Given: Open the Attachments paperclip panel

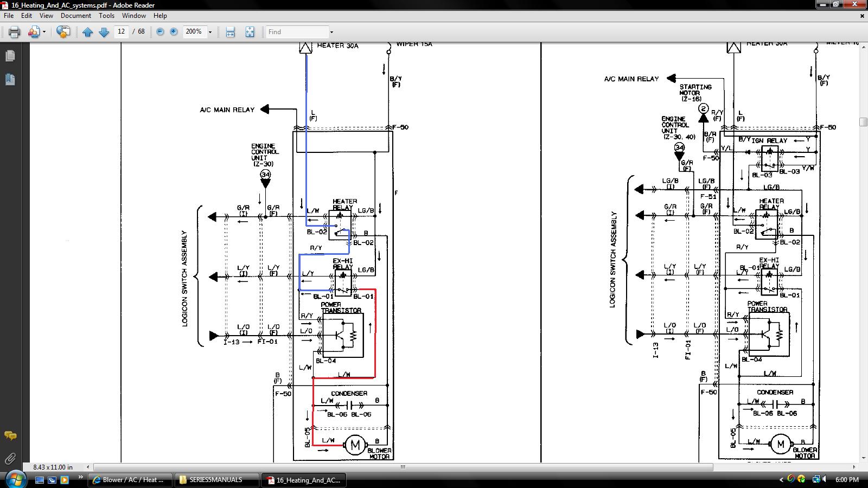Looking at the screenshot, I should (10, 459).
